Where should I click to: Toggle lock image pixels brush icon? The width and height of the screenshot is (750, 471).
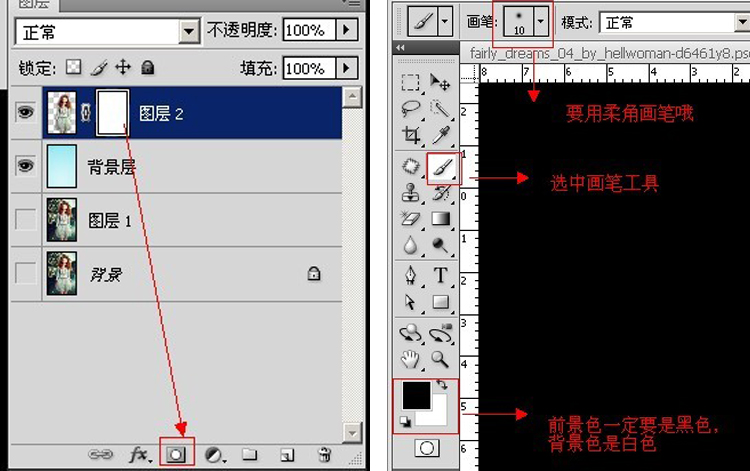point(99,68)
